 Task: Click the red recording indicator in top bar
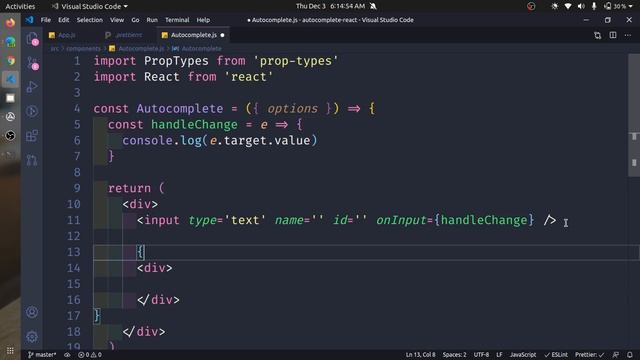pyautogui.click(x=531, y=6)
